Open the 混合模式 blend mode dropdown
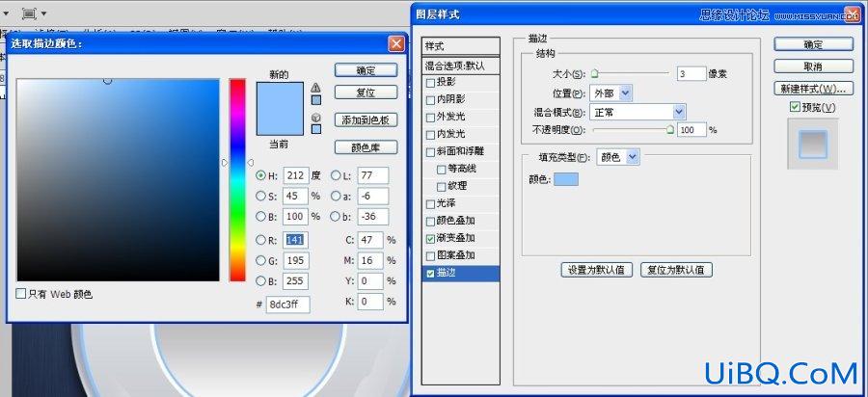868x397 pixels. tap(637, 112)
